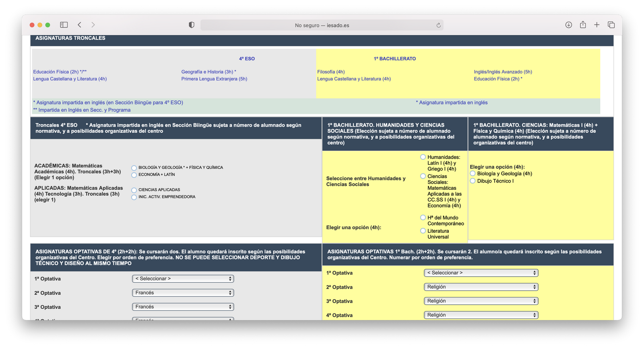644x349 pixels.
Task: Expand 2ª Optativa dropdown showing Francés
Action: tap(183, 293)
